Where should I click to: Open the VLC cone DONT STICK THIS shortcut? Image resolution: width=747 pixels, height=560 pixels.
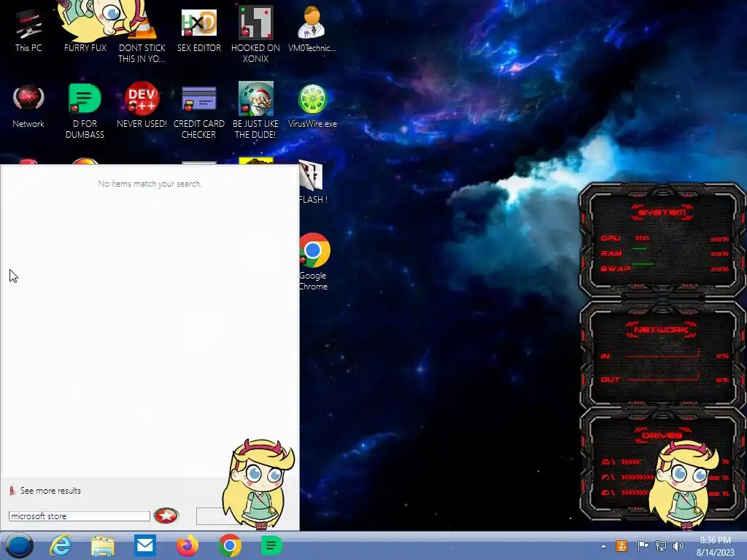click(142, 36)
